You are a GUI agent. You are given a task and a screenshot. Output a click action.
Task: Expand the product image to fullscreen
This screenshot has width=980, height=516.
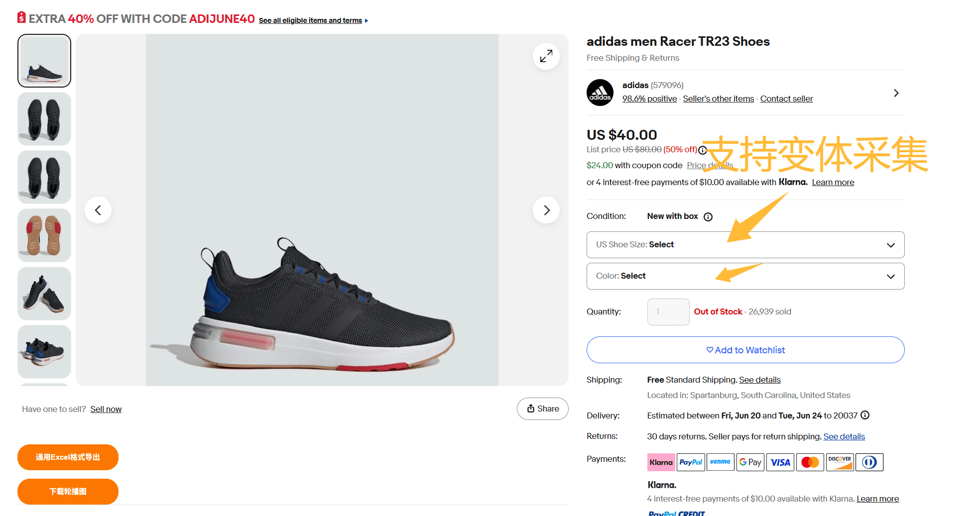point(546,56)
